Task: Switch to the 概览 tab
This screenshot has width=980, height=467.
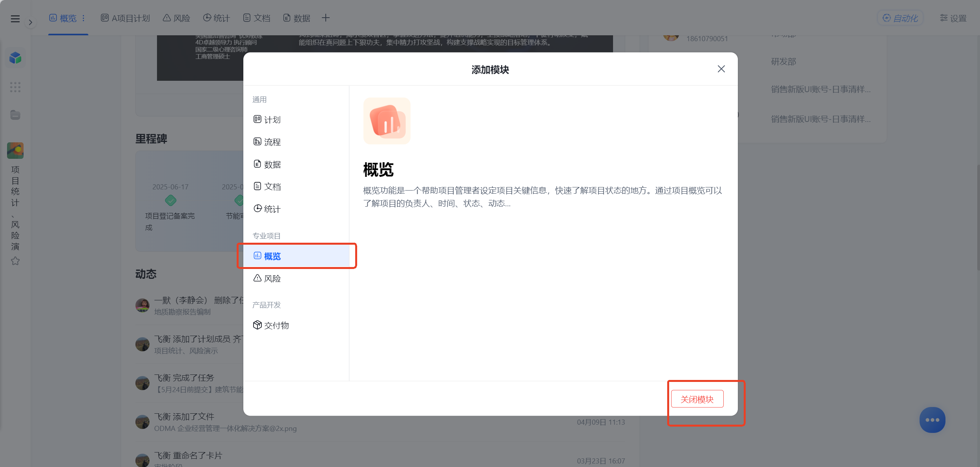Action: 63,18
